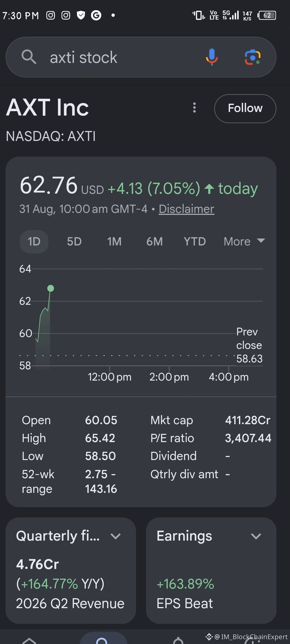
Task: Tap the green current price point on chart
Action: [50, 288]
